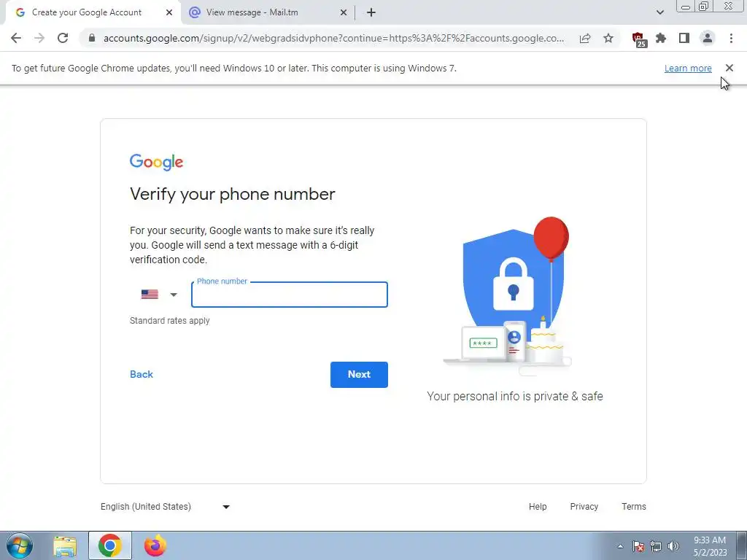Expand the tab search chevron
Viewport: 747px width, 560px height.
tap(659, 12)
